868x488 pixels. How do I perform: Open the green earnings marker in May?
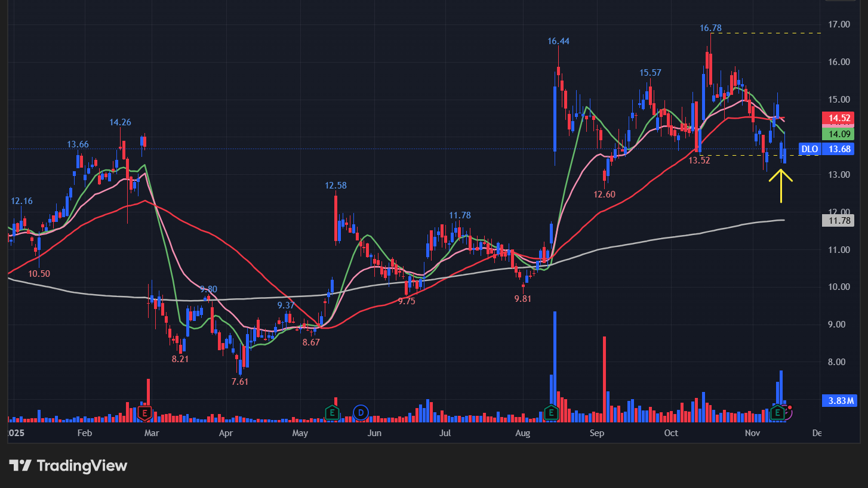(x=332, y=412)
